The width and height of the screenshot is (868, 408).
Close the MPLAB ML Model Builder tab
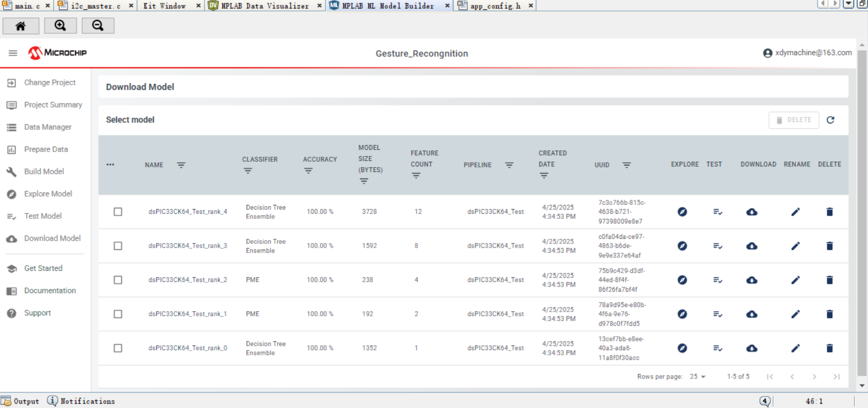pos(447,6)
